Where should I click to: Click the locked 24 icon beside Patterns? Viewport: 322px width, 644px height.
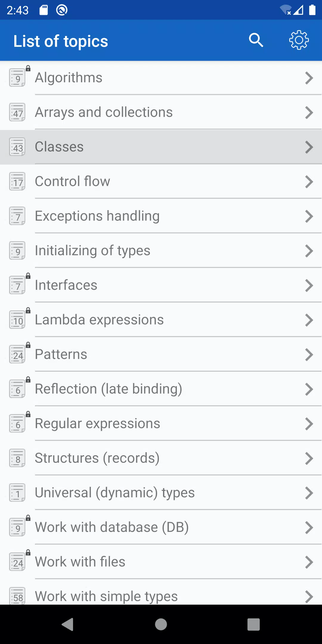point(19,353)
